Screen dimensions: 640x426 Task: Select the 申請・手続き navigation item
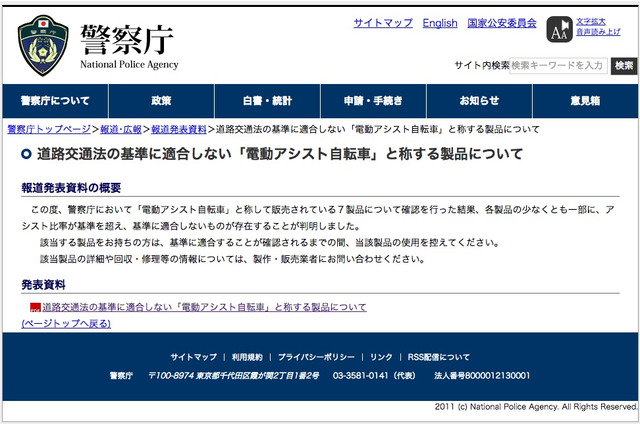pos(373,101)
